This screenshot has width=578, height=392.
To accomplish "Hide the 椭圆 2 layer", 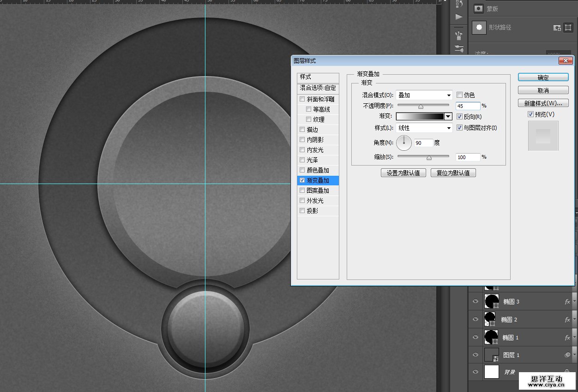I will pyautogui.click(x=476, y=319).
